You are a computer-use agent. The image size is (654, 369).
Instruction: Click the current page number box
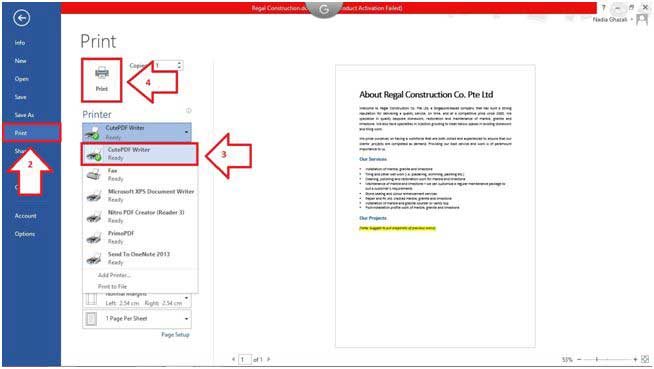(245, 359)
